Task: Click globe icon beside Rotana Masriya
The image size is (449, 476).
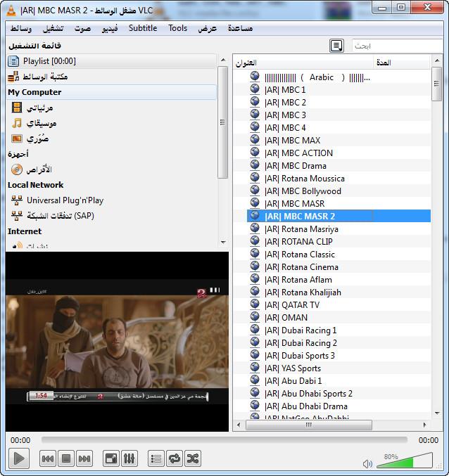Action: pyautogui.click(x=255, y=228)
